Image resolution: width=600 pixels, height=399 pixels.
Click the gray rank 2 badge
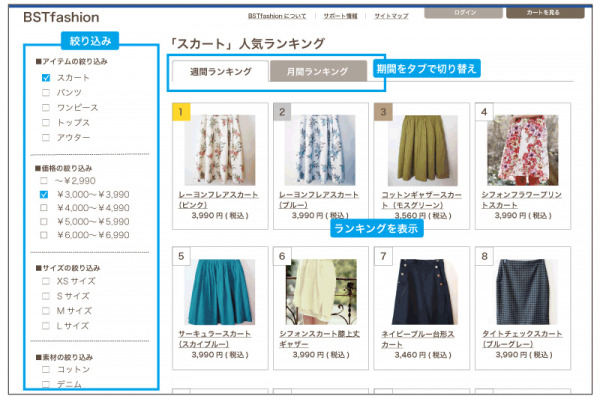click(x=282, y=112)
